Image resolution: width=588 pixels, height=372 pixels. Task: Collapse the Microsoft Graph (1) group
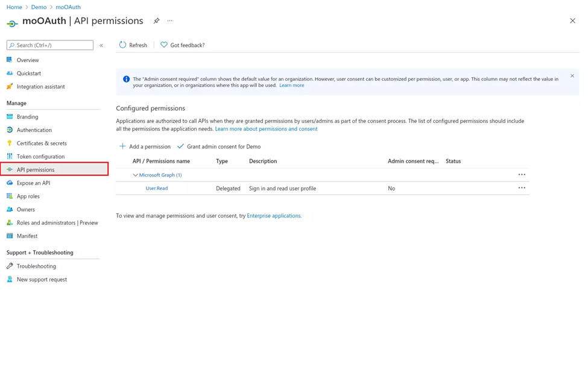click(x=135, y=175)
